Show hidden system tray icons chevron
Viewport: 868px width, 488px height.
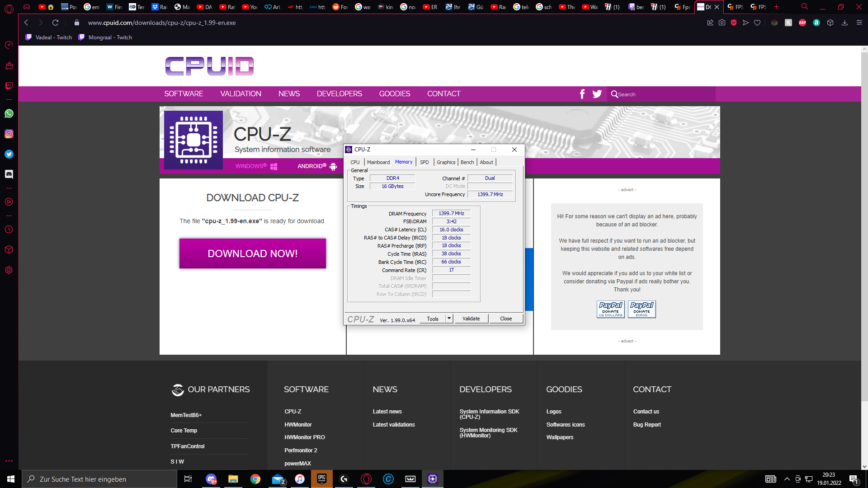point(787,479)
